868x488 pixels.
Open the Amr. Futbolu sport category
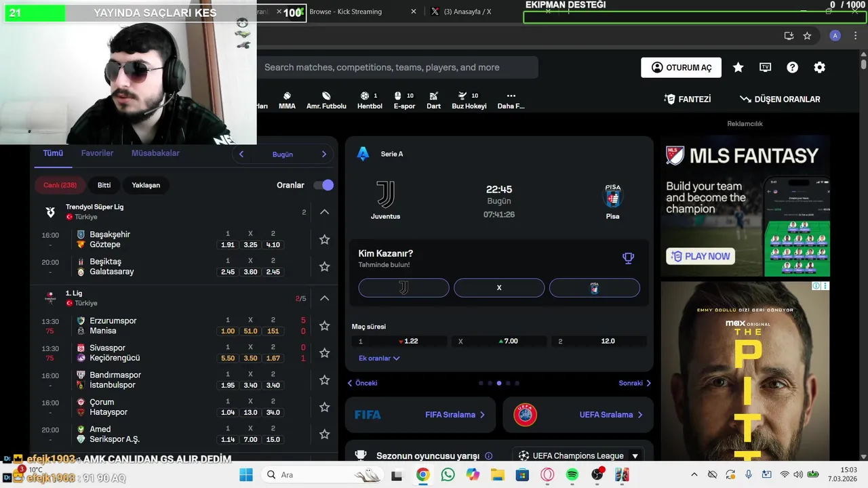(x=326, y=100)
